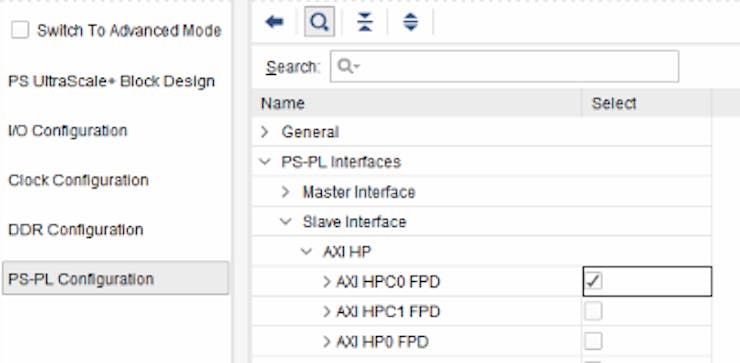Select the PS-PL Configuration page
The image size is (740, 363).
[x=116, y=279]
